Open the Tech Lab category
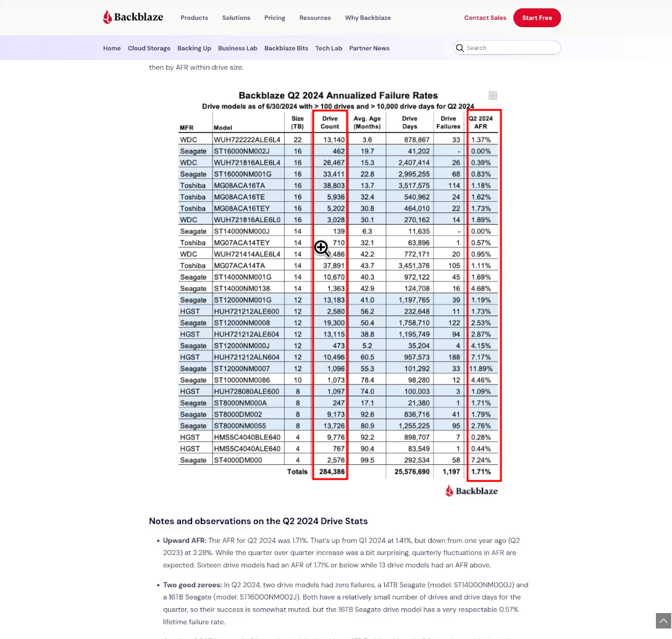The image size is (672, 639). tap(329, 48)
